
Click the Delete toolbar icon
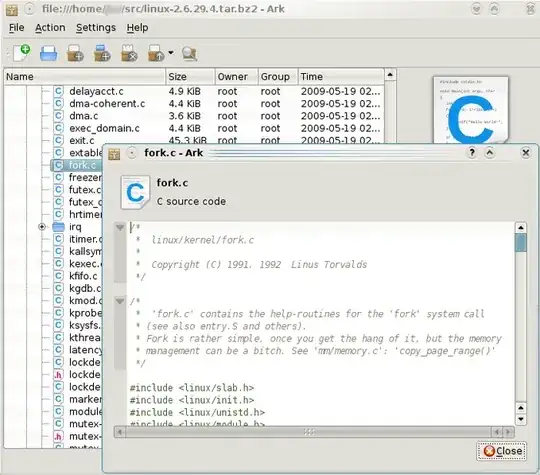click(x=129, y=53)
